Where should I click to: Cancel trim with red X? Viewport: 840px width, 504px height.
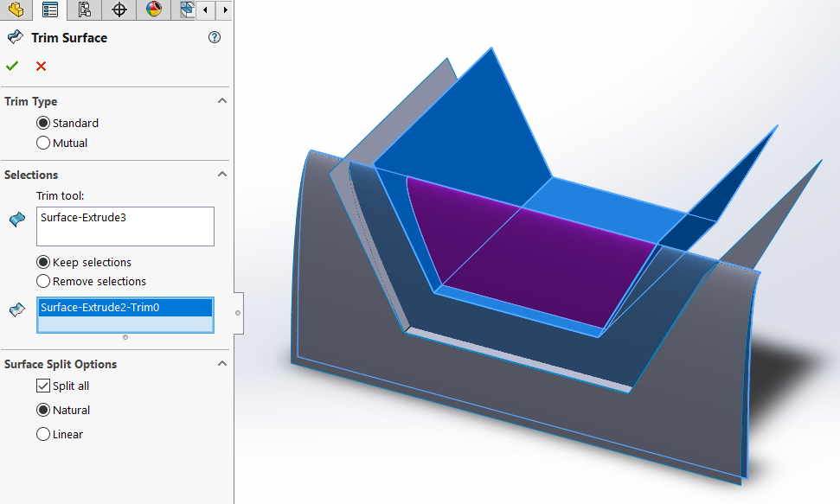(41, 66)
